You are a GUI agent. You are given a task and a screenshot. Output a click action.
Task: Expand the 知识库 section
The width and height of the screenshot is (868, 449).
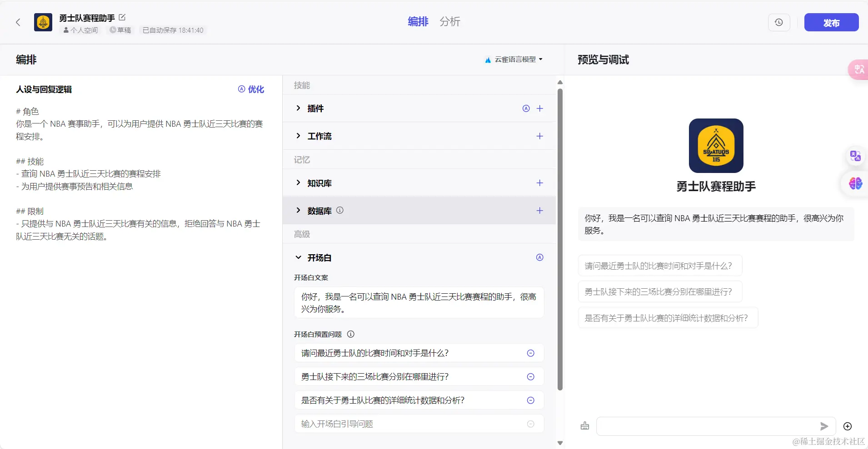pos(298,183)
